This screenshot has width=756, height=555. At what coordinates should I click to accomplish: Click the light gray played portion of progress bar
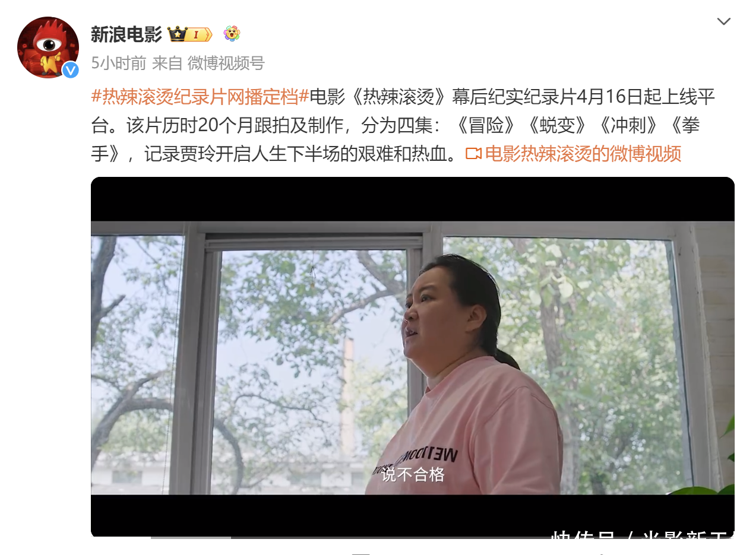click(191, 538)
